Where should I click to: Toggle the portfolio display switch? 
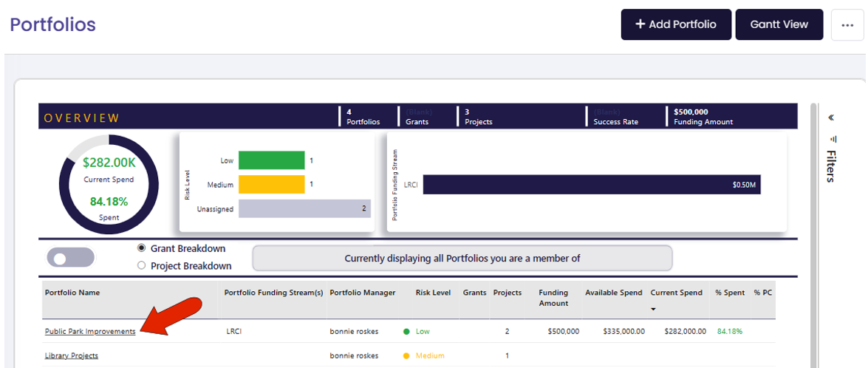[71, 257]
